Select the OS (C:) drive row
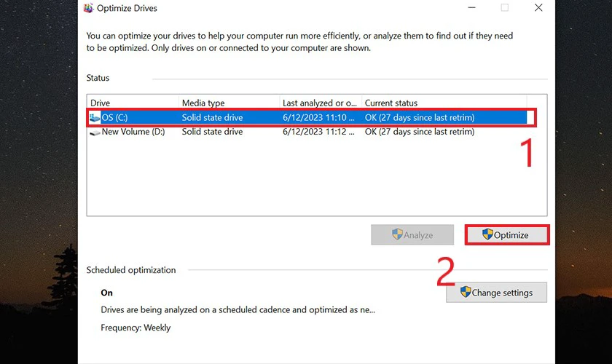 [307, 117]
